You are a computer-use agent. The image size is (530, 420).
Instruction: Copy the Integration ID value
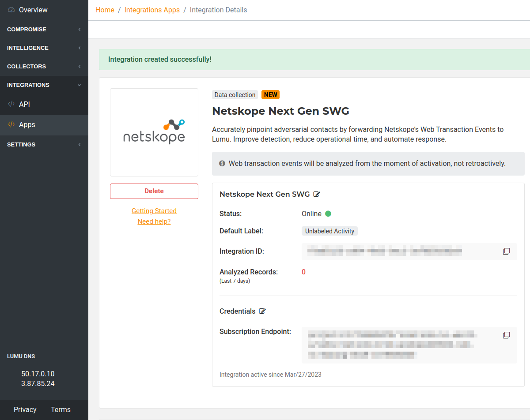click(506, 251)
